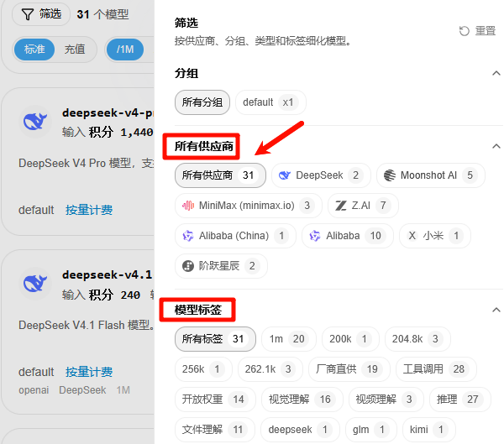Click deepseek-v4.1 model whale avatar
Viewport: 504px width, 444px height.
tap(35, 284)
